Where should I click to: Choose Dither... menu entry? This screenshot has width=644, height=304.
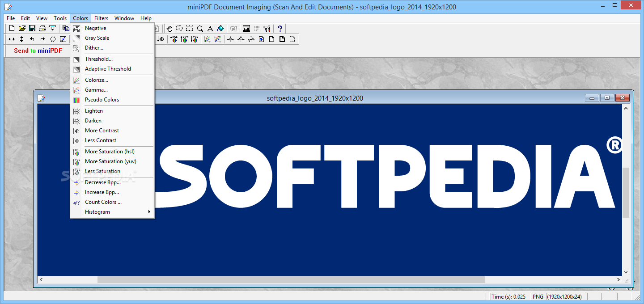[x=112, y=48]
